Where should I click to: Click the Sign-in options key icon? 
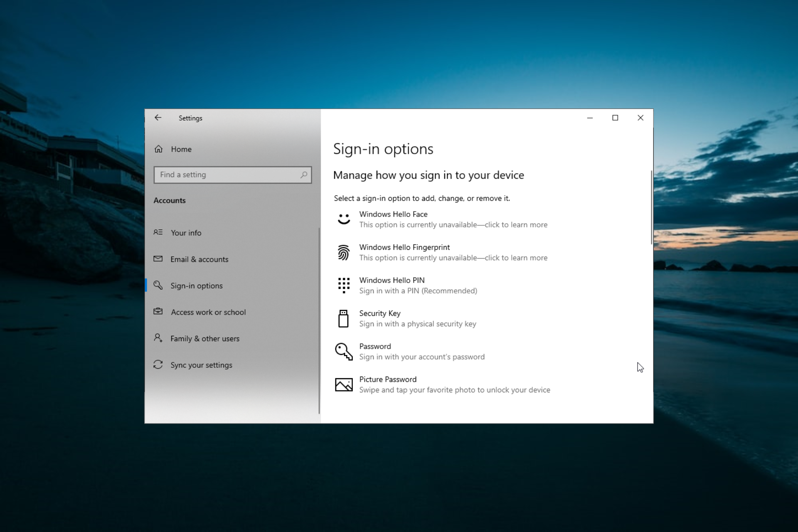(x=158, y=285)
